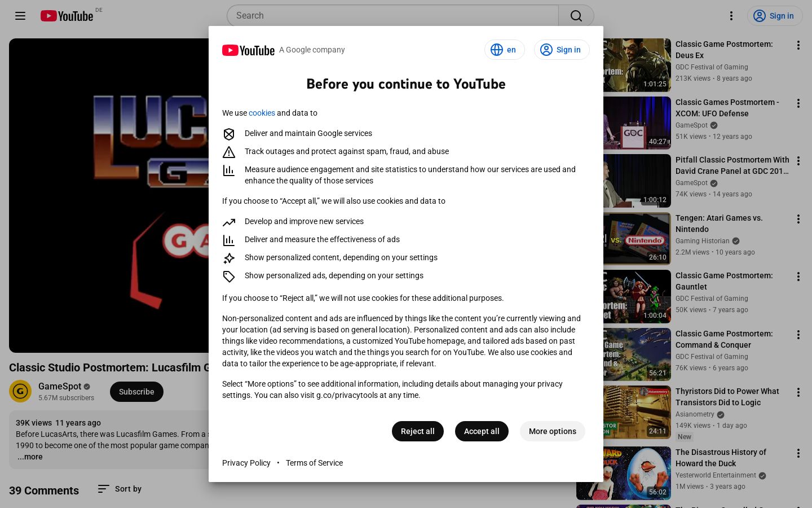
Task: Open the cookies link in the dialog
Action: tap(262, 113)
